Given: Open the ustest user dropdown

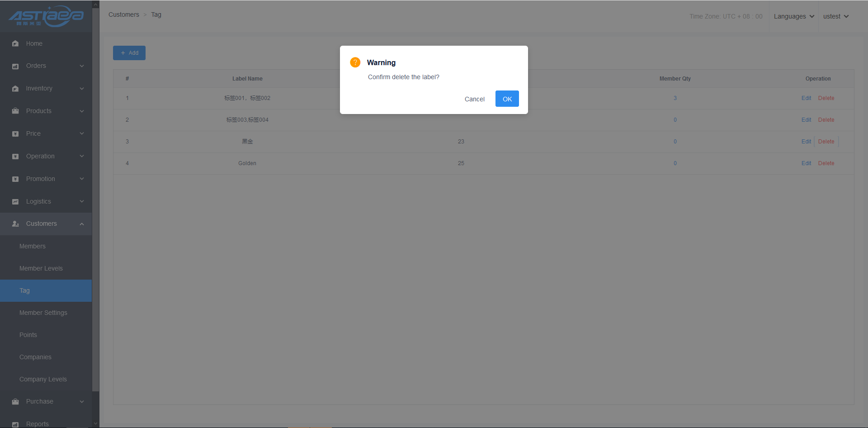Looking at the screenshot, I should tap(835, 16).
